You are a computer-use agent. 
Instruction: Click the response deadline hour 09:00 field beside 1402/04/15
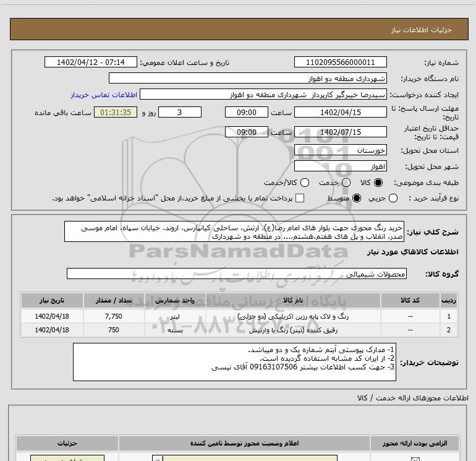tap(247, 112)
